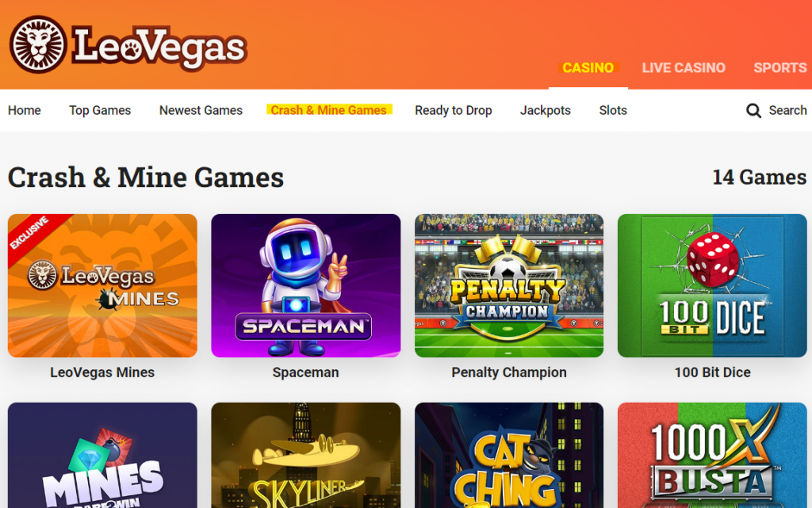The width and height of the screenshot is (812, 508).
Task: Open the Ready to Drop category
Action: click(x=453, y=110)
